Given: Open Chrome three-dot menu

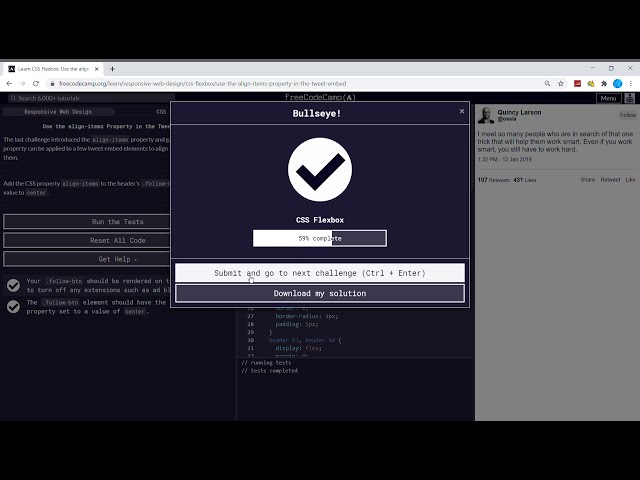Looking at the screenshot, I should coord(631,84).
